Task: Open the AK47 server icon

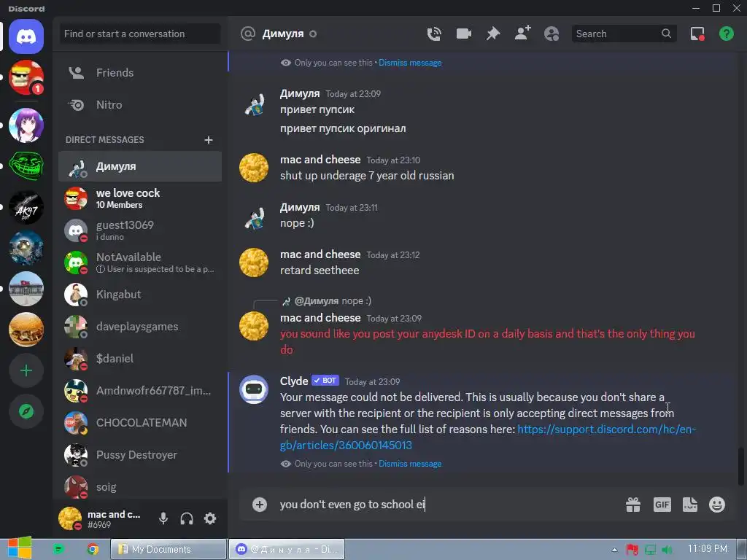Action: pos(26,207)
